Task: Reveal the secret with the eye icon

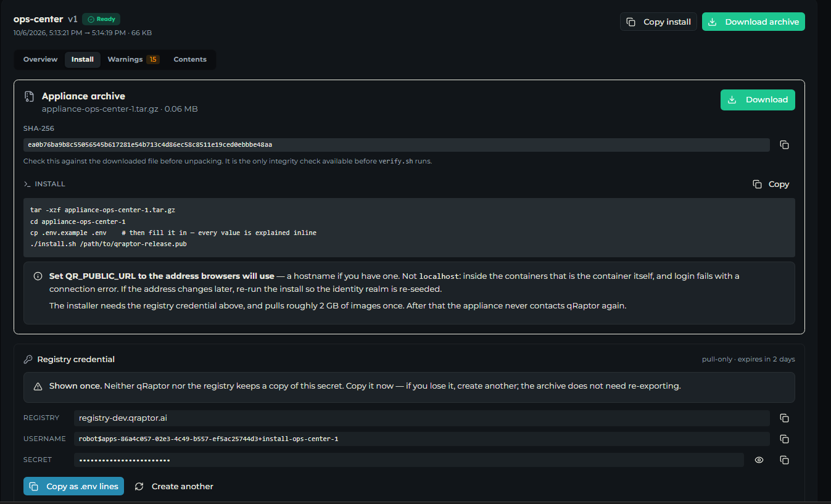Action: (759, 460)
